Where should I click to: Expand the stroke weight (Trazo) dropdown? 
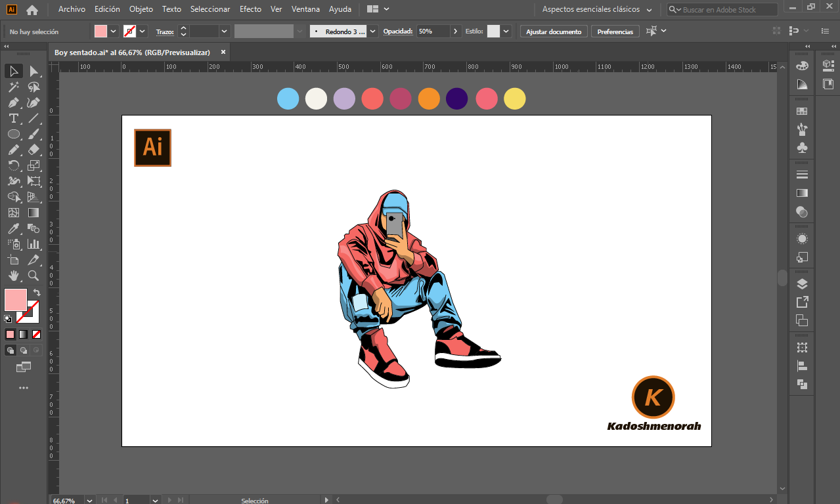tap(224, 31)
